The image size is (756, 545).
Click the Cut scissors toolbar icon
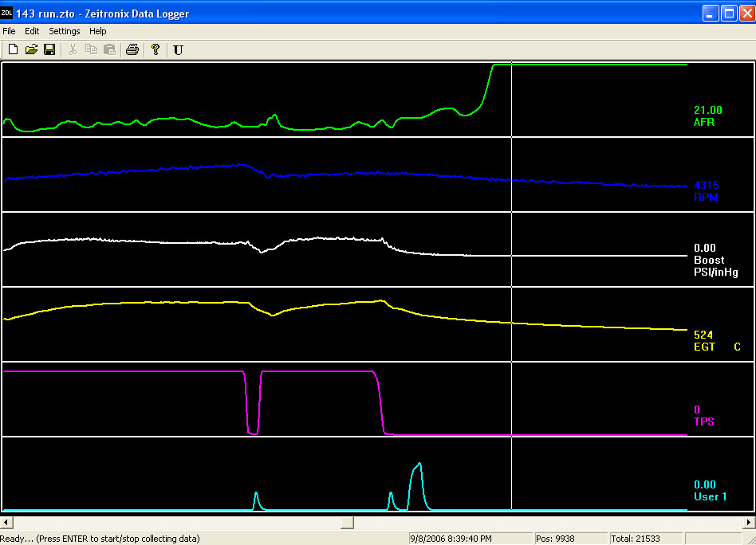tap(73, 49)
